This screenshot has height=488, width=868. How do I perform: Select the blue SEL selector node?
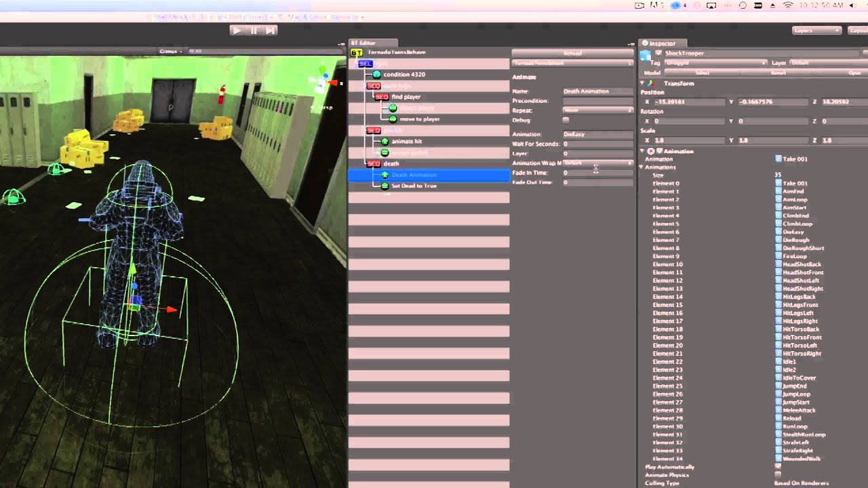point(365,64)
